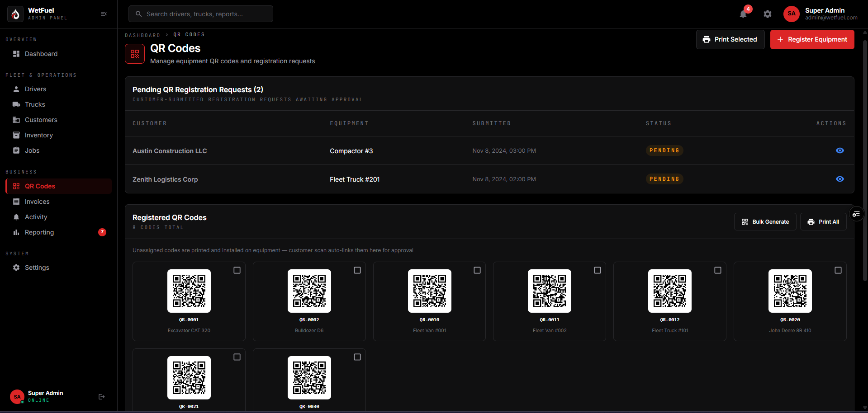
Task: Open the Reporting page
Action: (58, 232)
